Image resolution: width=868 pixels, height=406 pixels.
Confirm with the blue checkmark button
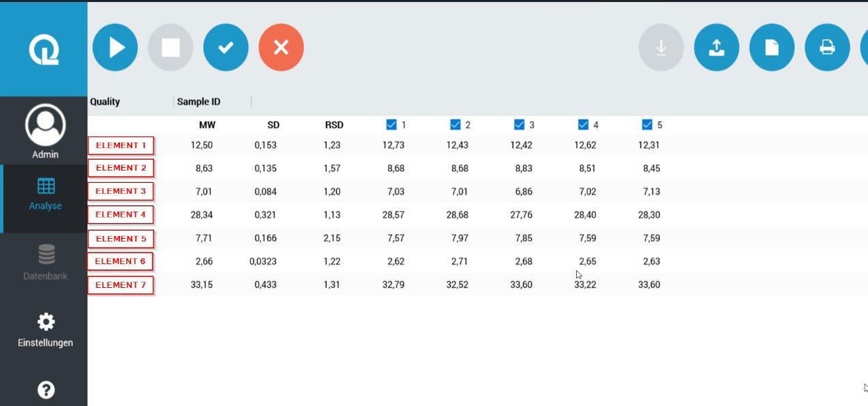226,48
